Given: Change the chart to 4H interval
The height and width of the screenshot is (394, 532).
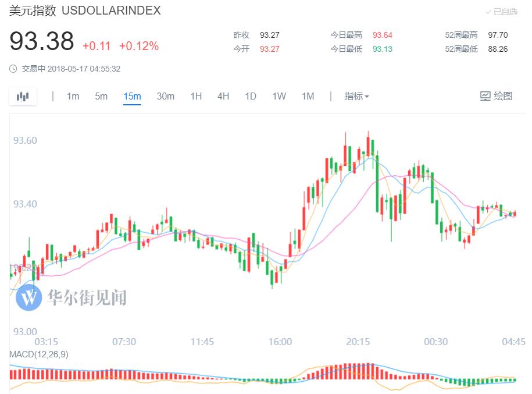Looking at the screenshot, I should pyautogui.click(x=223, y=96).
